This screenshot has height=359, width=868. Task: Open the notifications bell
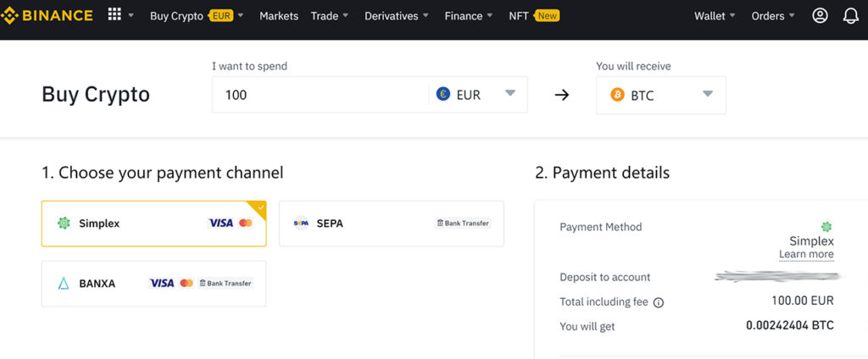coord(850,15)
